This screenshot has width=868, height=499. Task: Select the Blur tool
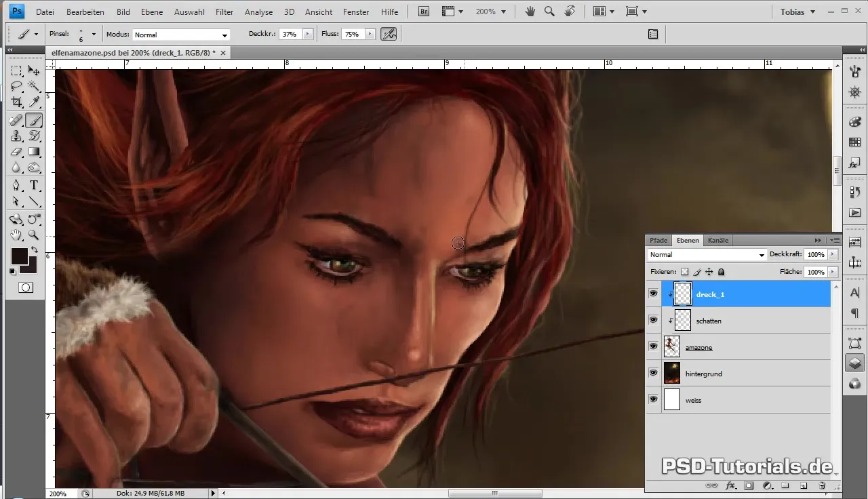(x=16, y=168)
